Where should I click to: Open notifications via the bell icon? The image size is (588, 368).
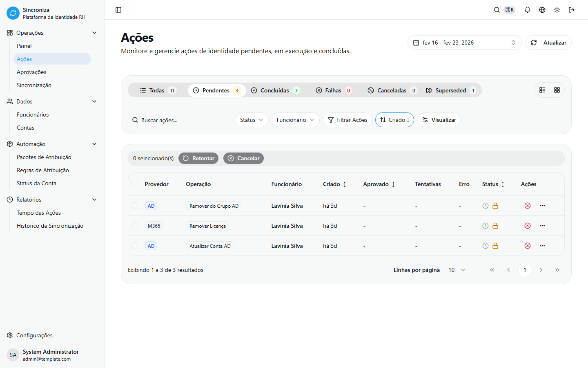click(x=528, y=9)
